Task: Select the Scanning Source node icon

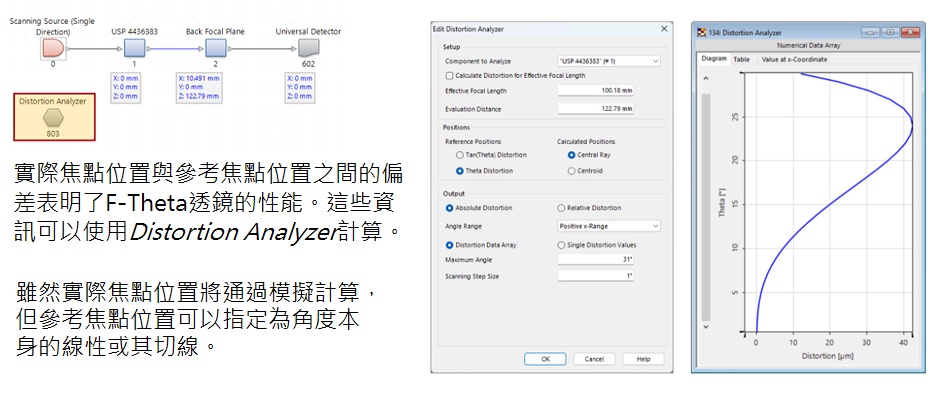Action: 53,48
